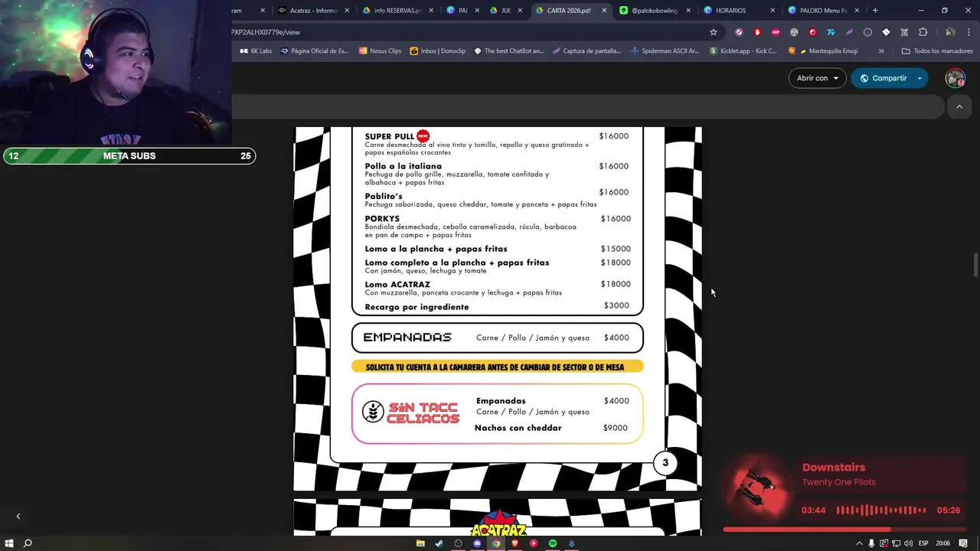This screenshot has height=551, width=980.
Task: Click the Lomo ACATRAZ menu item
Action: coord(397,285)
